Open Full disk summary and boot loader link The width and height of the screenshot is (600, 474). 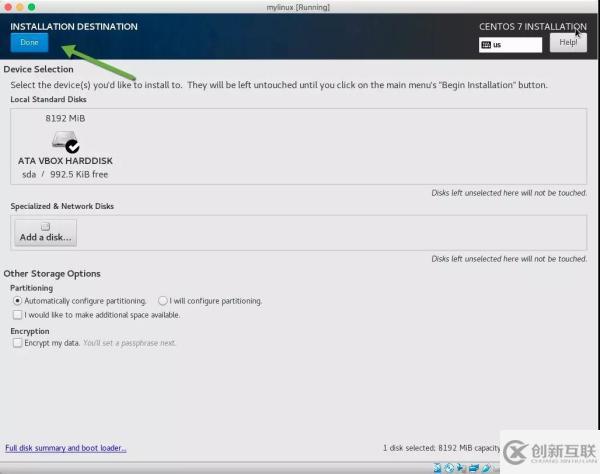[65, 448]
